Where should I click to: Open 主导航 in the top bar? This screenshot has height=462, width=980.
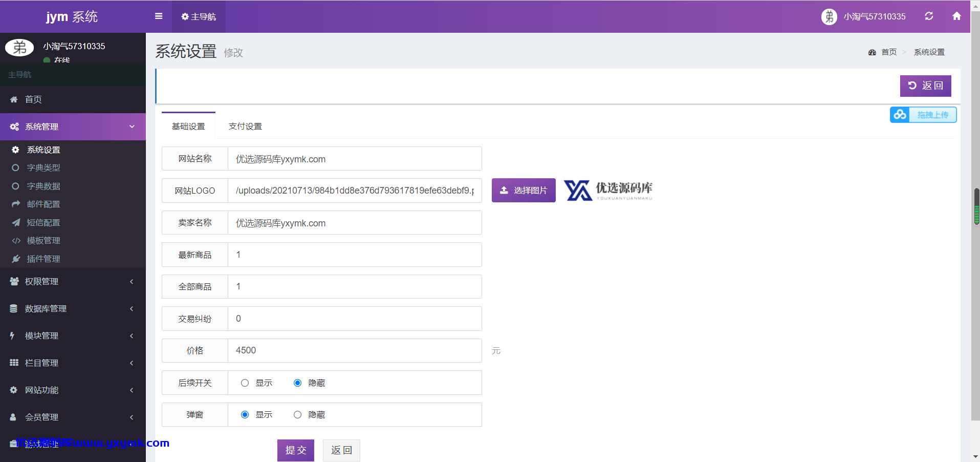coord(199,16)
